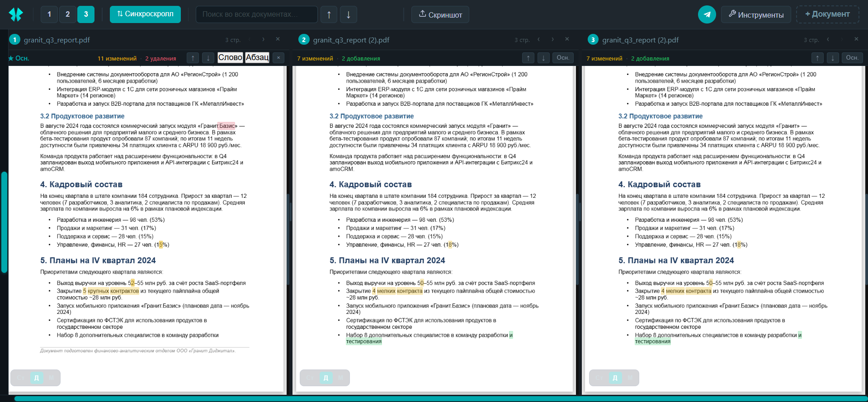Go to previous page in document 1
The height and width of the screenshot is (402, 868).
249,40
